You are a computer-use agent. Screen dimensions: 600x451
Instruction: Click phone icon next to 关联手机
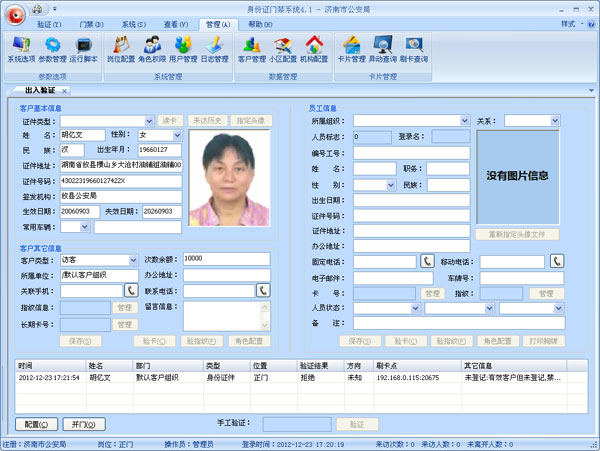(131, 290)
